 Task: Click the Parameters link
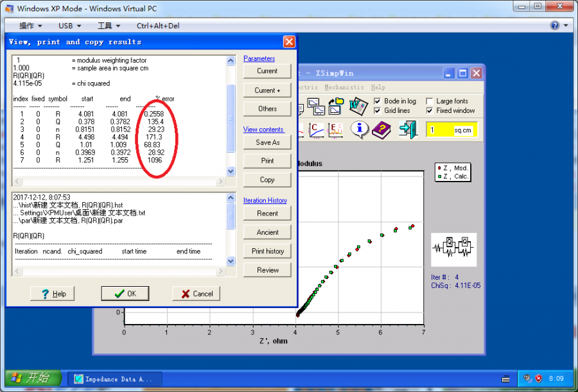[x=259, y=58]
